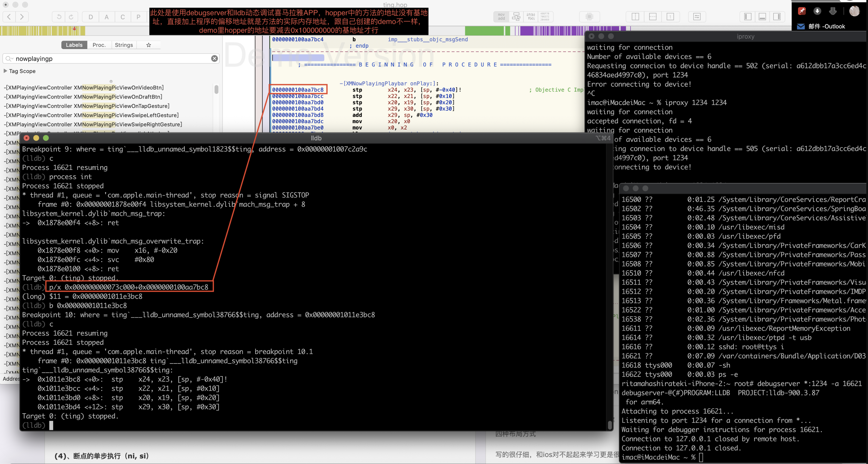Click address 0000000100aa7bc8 in disassembly

tap(298, 90)
